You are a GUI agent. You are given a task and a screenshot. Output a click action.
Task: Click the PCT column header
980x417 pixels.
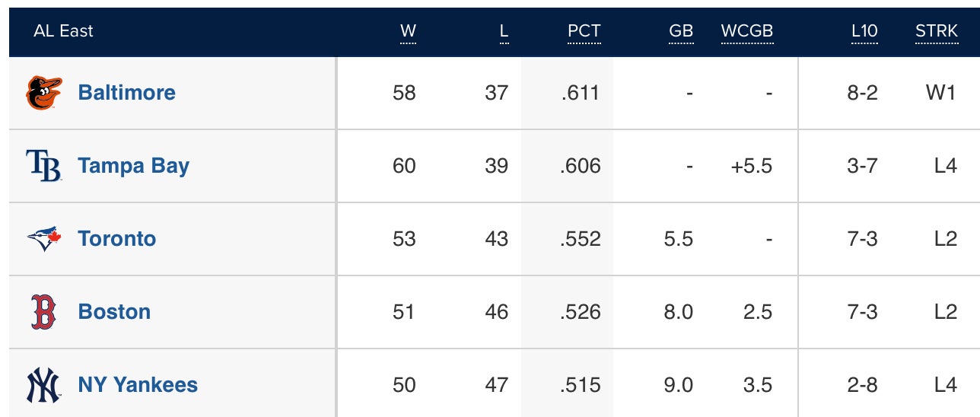pyautogui.click(x=584, y=31)
